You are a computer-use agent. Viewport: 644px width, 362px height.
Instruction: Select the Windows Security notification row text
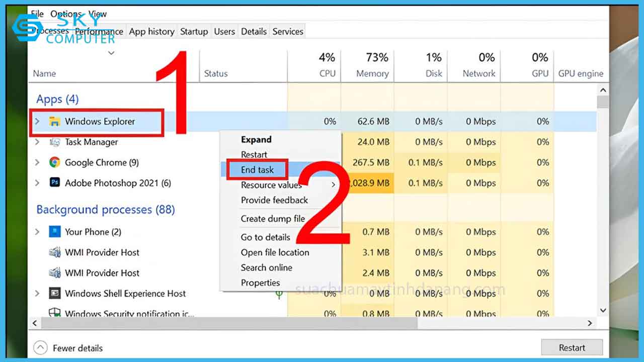130,313
